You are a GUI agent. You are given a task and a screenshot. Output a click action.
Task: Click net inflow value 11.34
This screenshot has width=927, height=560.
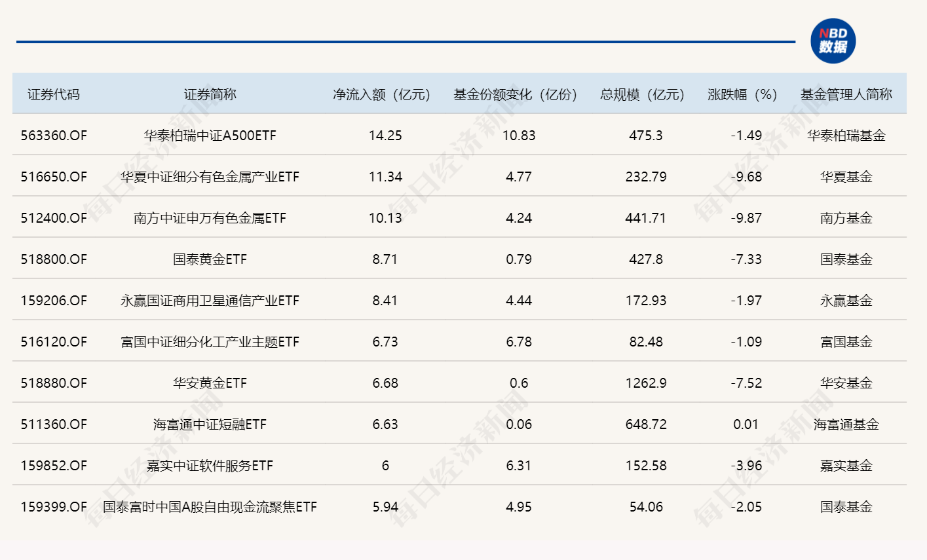(385, 177)
